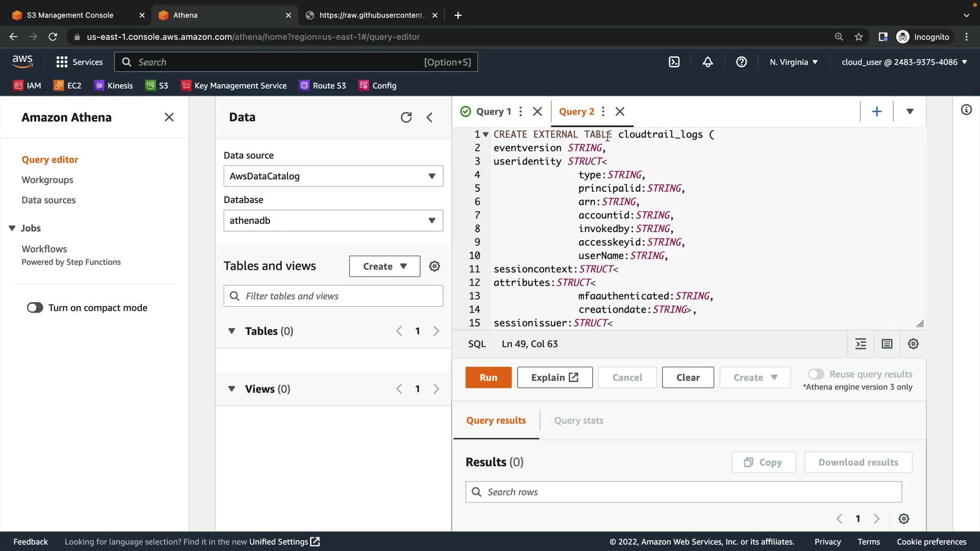The height and width of the screenshot is (551, 980).
Task: Run the query
Action: click(488, 378)
